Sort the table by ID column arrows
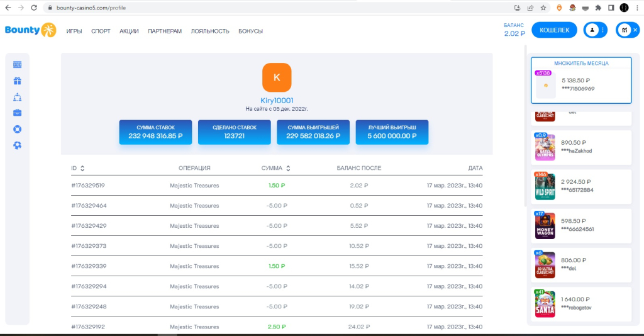Viewport: 644px width, 336px height. [82, 168]
